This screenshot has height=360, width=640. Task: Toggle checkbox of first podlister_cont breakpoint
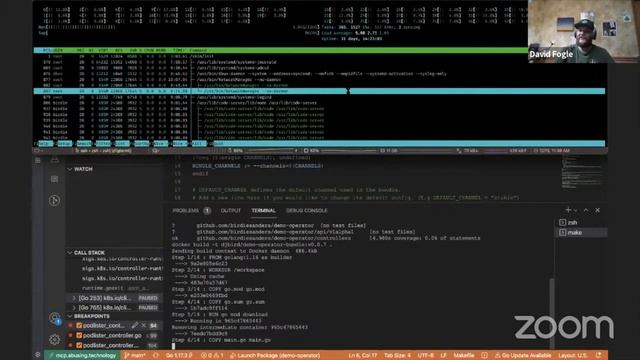point(79,326)
